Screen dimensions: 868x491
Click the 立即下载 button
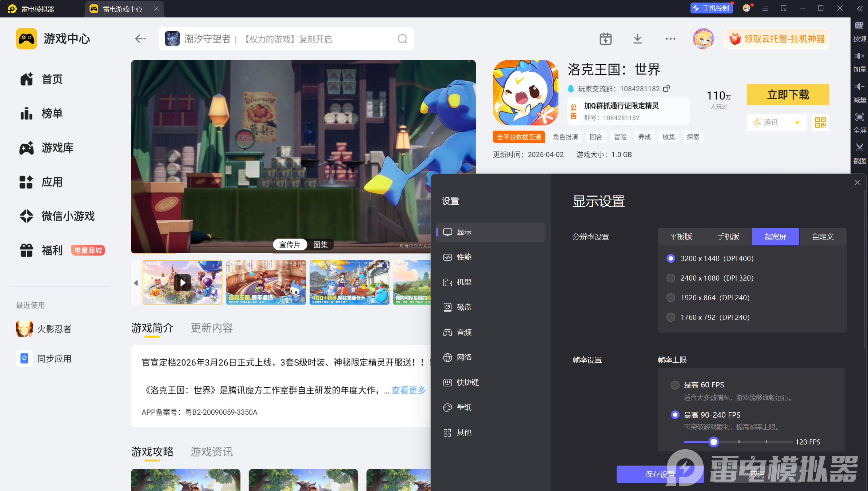(x=788, y=94)
